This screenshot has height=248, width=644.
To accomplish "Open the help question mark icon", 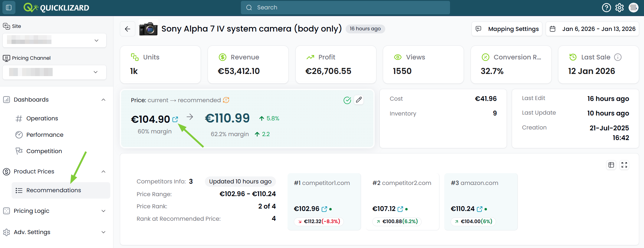I will point(606,8).
